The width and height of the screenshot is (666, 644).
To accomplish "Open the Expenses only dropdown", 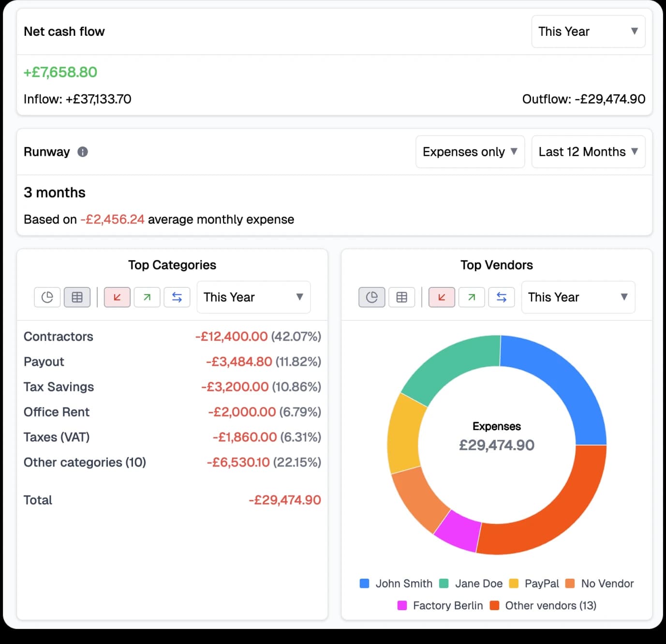I will [x=470, y=151].
